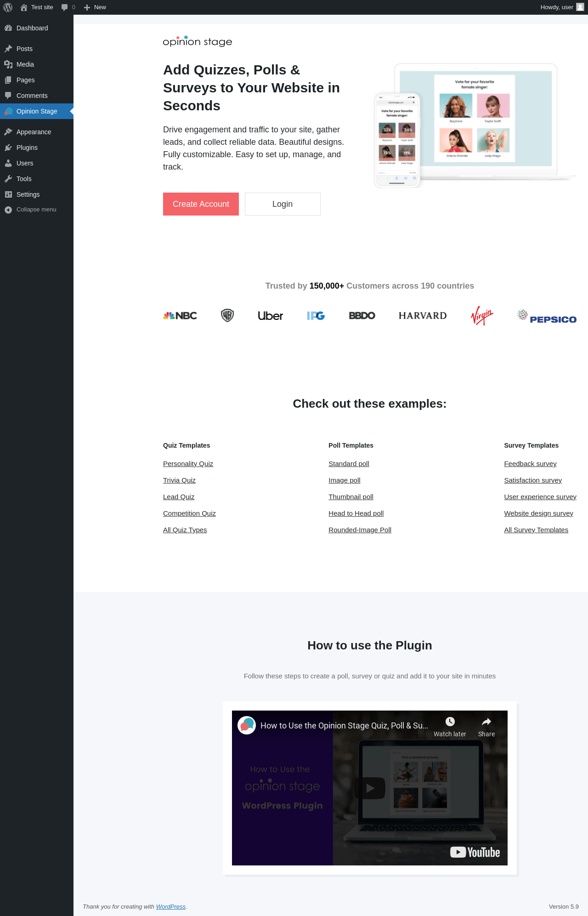Click the BBDO logo
The width and height of the screenshot is (588, 916).
click(362, 316)
